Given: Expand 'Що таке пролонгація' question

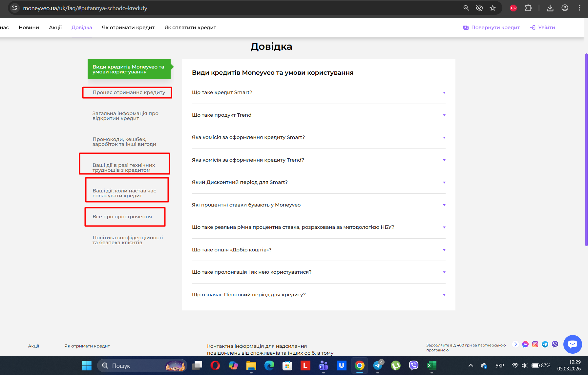Looking at the screenshot, I should pyautogui.click(x=319, y=272).
